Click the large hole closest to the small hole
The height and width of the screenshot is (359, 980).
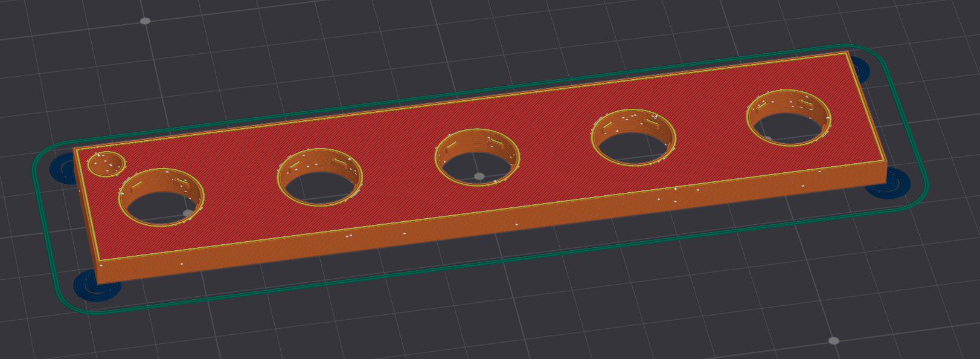(x=161, y=198)
